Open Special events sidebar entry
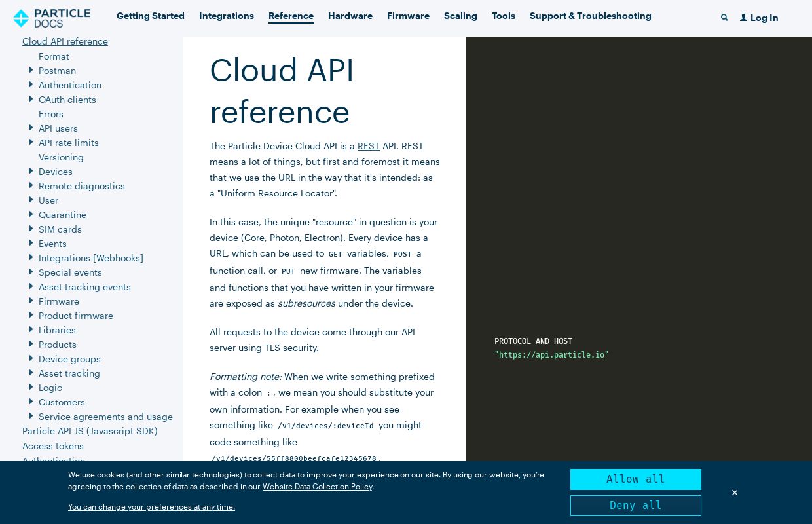812x524 pixels. [70, 272]
